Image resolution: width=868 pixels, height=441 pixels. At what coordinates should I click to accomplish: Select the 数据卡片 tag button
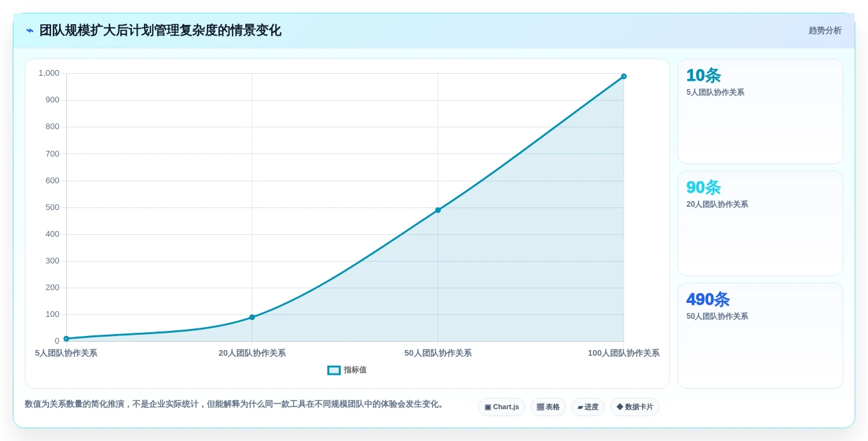pyautogui.click(x=635, y=407)
